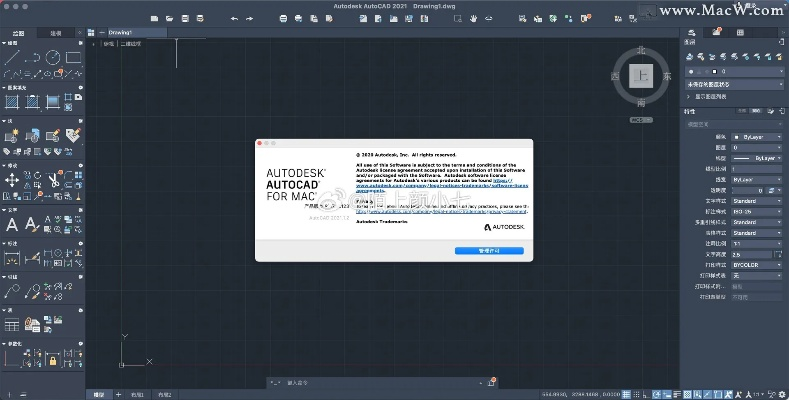Select the Line drawing tool
This screenshot has height=400, width=789.
coord(10,57)
